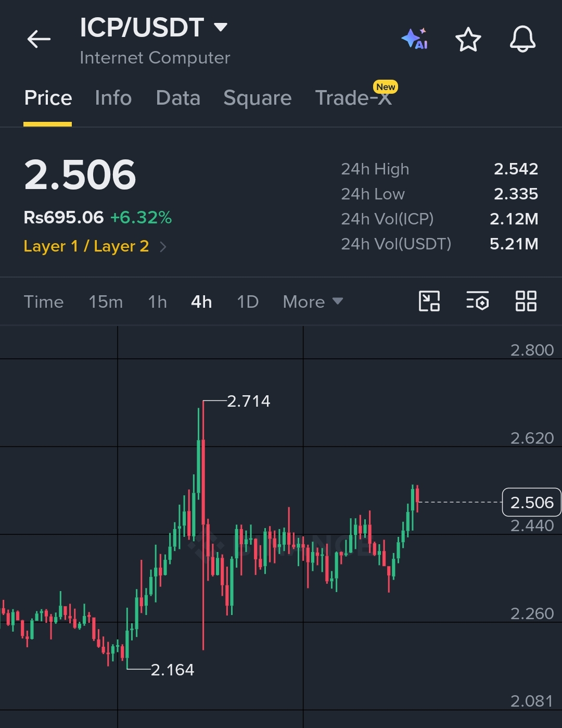Tap the 24h Vol(ICP) value 2.12M
This screenshot has height=728, width=562.
coord(514,219)
